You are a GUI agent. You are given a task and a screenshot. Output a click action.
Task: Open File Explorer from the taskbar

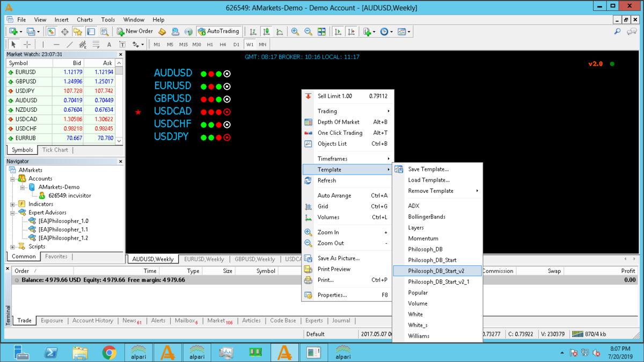[80, 353]
